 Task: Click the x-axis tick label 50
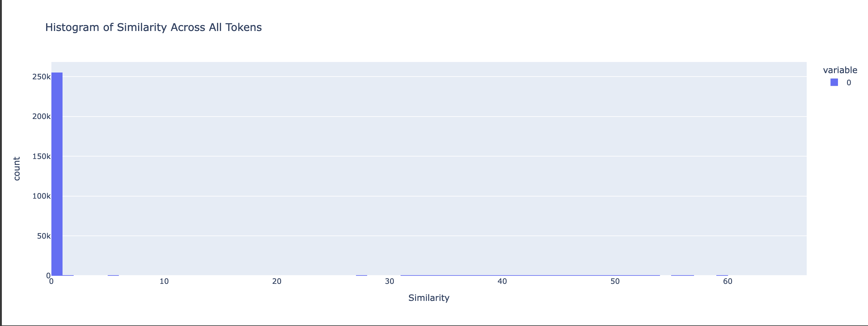click(615, 281)
